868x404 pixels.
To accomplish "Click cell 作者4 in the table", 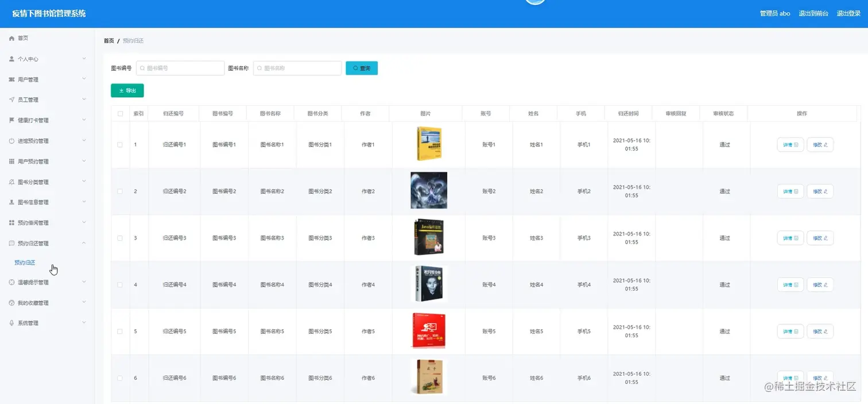I will (368, 285).
